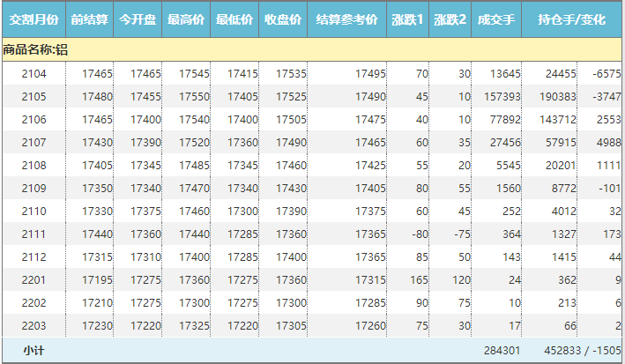Screen dimensions: 625x364
Task: Click the 收盘价 column header
Action: point(283,19)
